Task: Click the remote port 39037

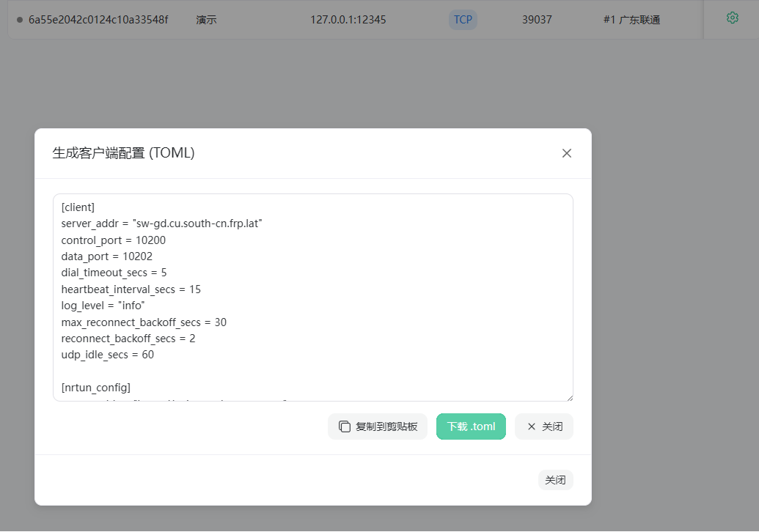Action: pos(537,20)
